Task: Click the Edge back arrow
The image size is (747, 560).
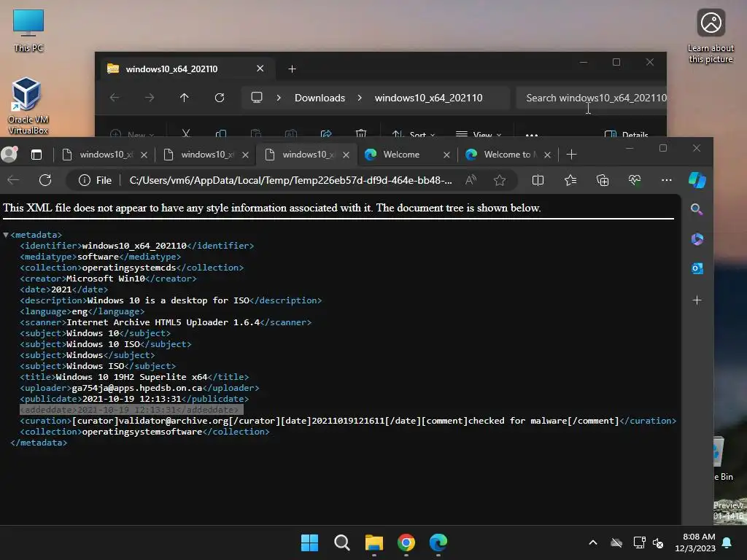Action: pyautogui.click(x=13, y=180)
